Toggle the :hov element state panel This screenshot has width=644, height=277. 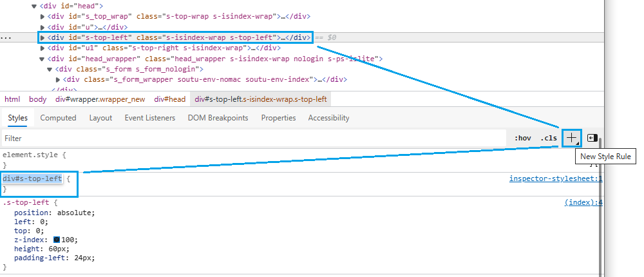pos(522,138)
